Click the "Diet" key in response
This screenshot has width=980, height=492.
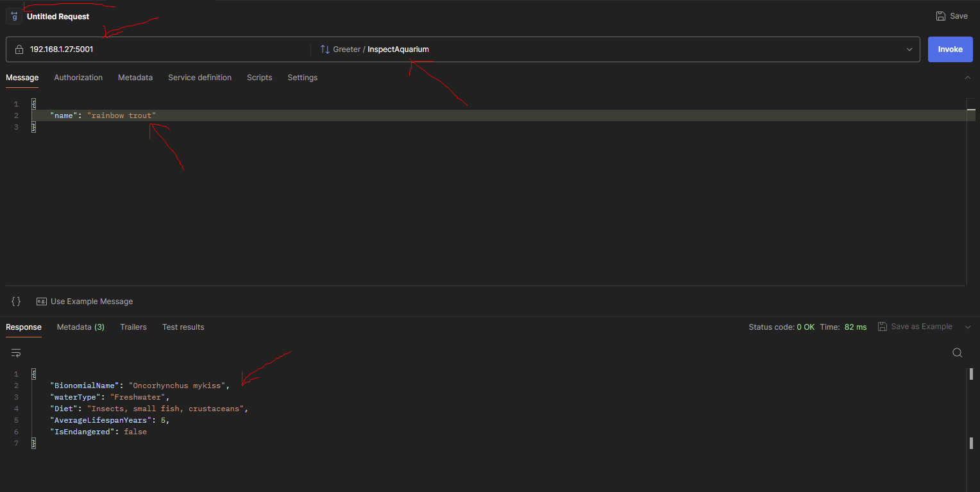point(64,409)
